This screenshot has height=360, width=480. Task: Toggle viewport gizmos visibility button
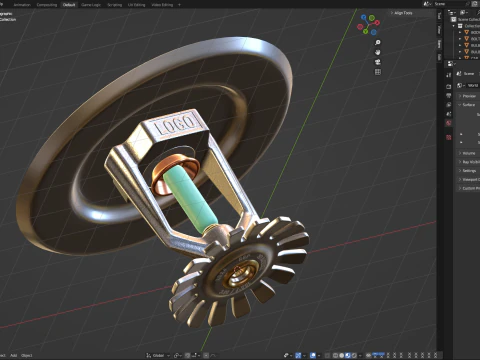[x=298, y=355]
